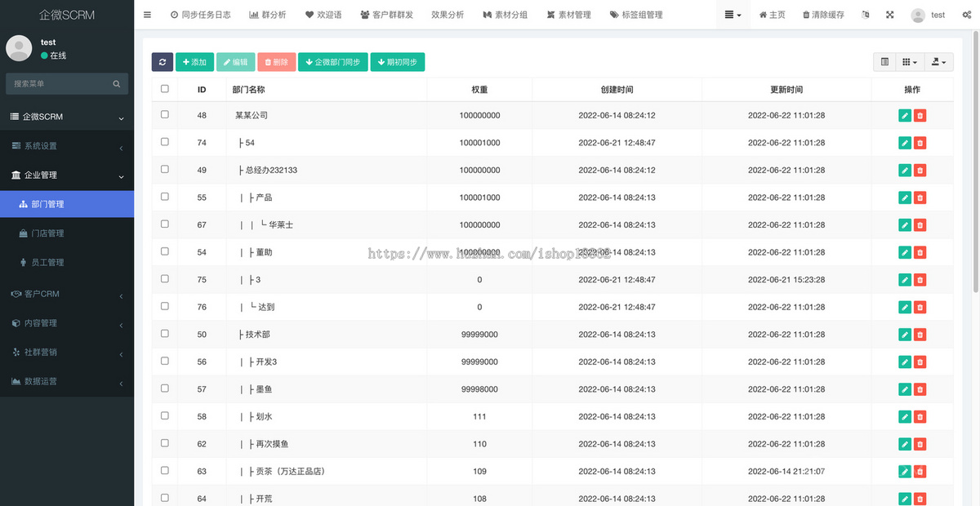Check the select-all checkbox in table header
The height and width of the screenshot is (506, 980).
click(165, 89)
